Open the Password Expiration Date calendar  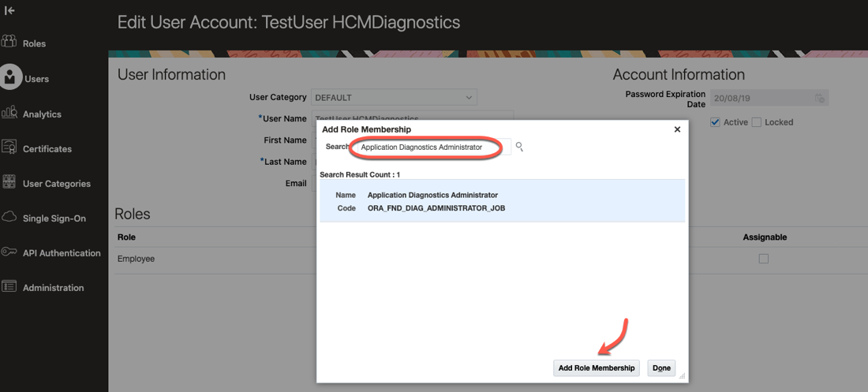coord(820,99)
